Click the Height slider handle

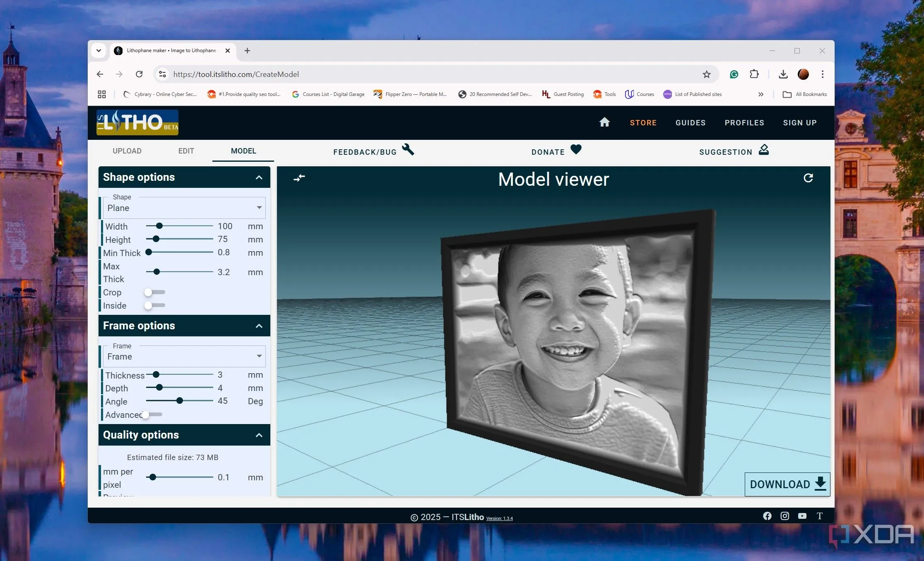coord(156,239)
